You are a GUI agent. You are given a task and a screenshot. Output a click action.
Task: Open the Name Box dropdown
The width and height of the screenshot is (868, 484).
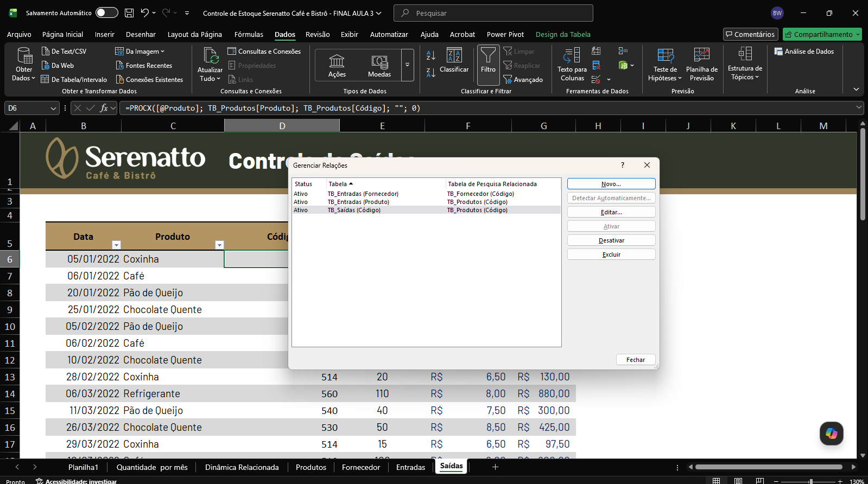(53, 108)
